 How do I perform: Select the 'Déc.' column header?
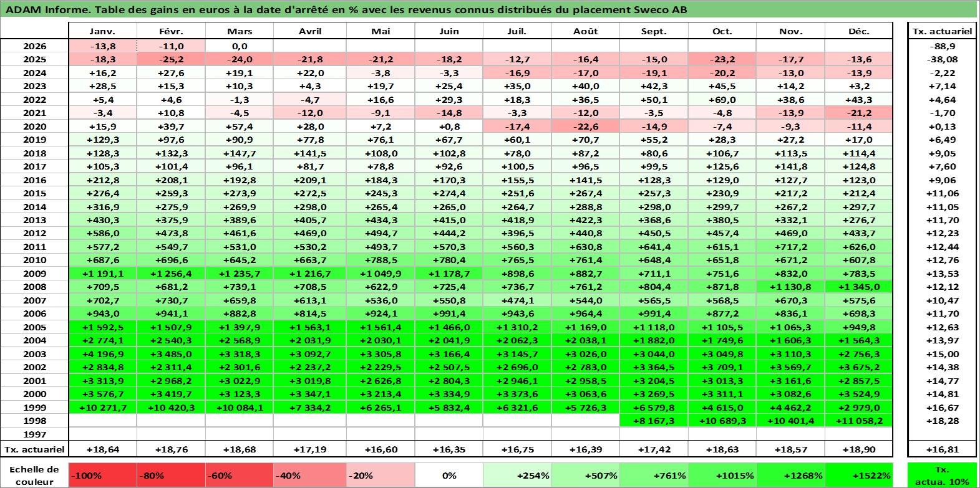coord(859,31)
